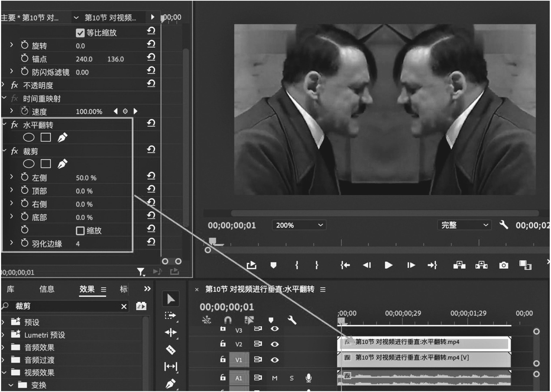Toggle linked selection in timeline
Image resolution: width=551 pixels, height=392 pixels.
(249, 320)
